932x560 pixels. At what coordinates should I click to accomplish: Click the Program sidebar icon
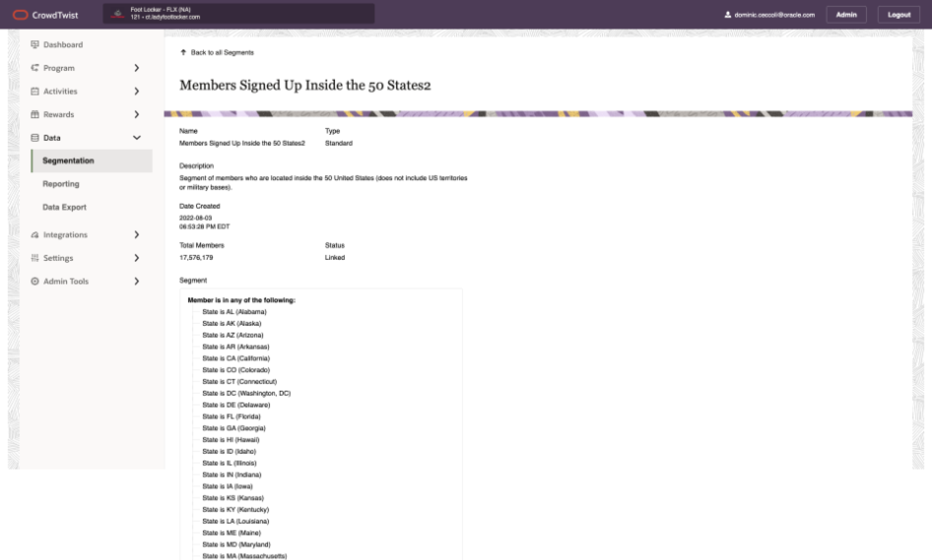pyautogui.click(x=35, y=68)
